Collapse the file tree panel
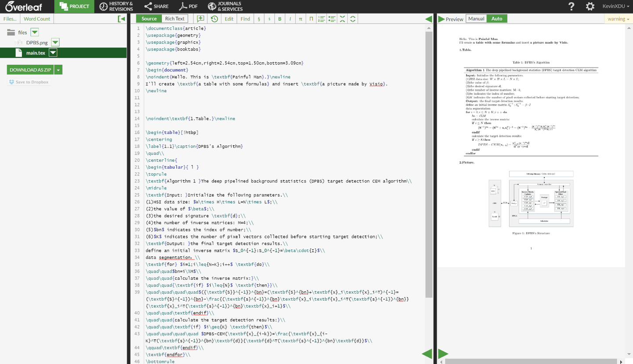The height and width of the screenshot is (364, 633). tap(121, 18)
